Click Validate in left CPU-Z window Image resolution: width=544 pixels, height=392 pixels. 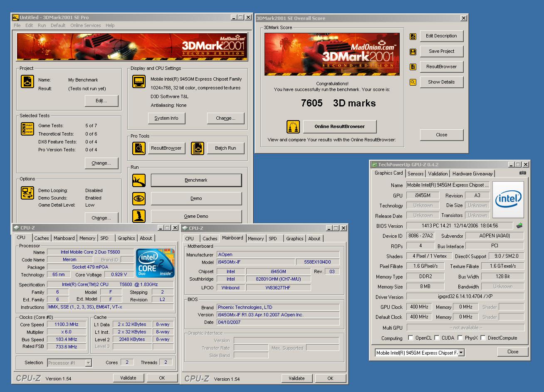pos(129,378)
